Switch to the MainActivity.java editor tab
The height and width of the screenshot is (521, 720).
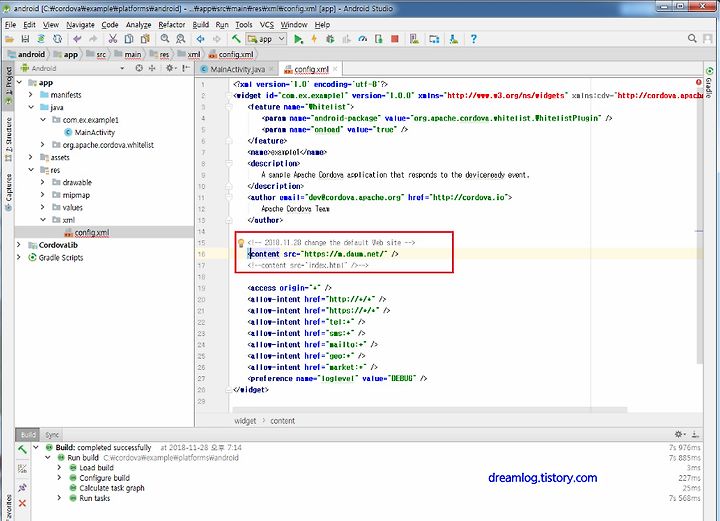237,69
